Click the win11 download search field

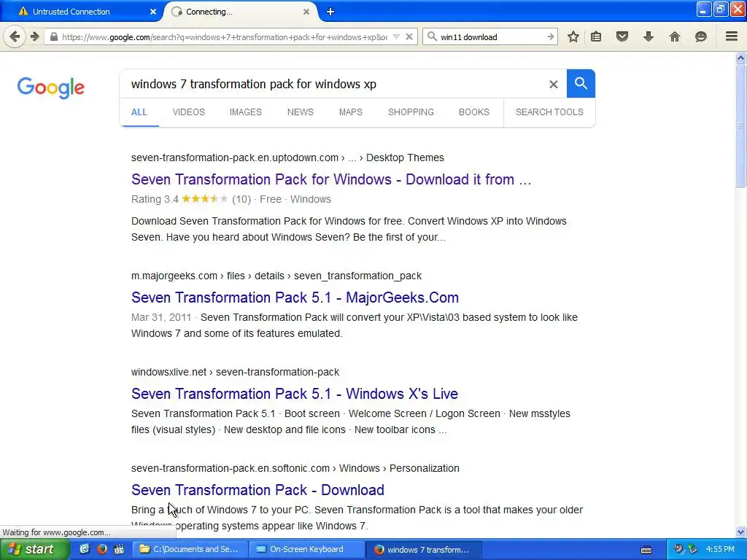tap(491, 36)
